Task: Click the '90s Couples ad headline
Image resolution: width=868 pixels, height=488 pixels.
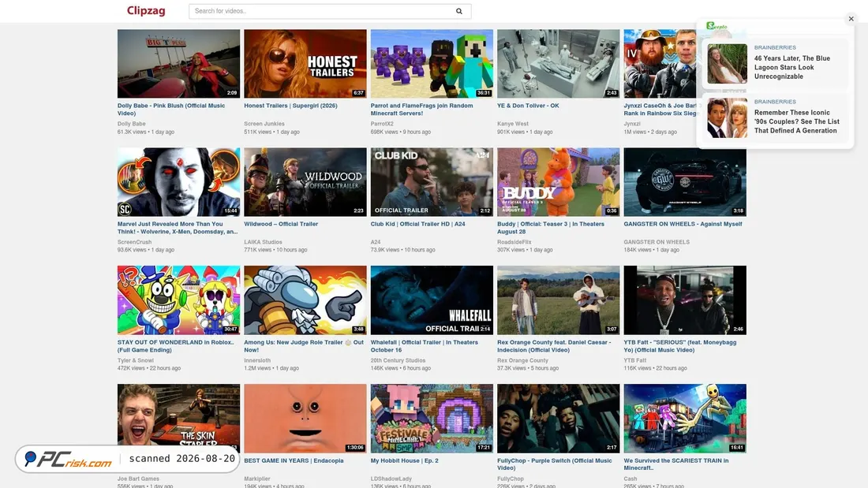Action: point(797,121)
